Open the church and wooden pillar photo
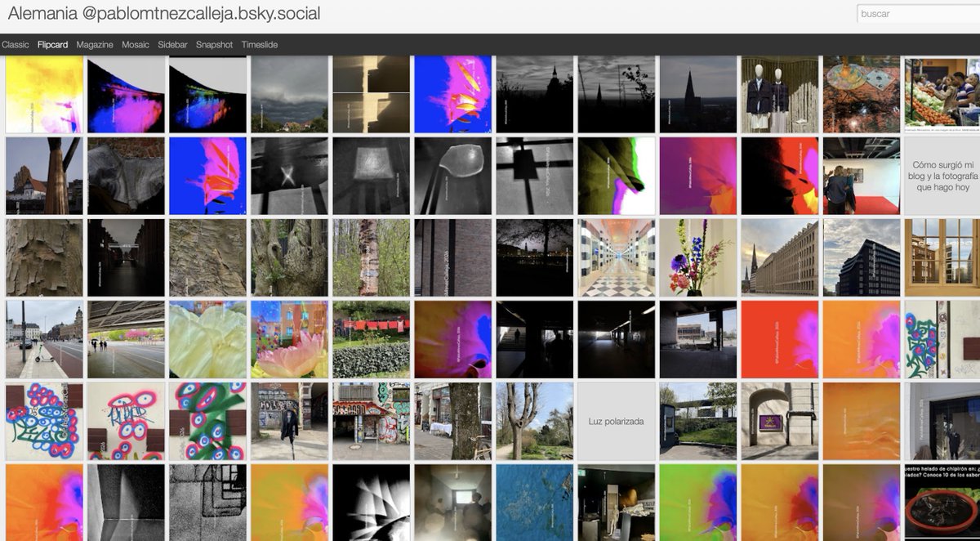This screenshot has width=980, height=541. 45,176
